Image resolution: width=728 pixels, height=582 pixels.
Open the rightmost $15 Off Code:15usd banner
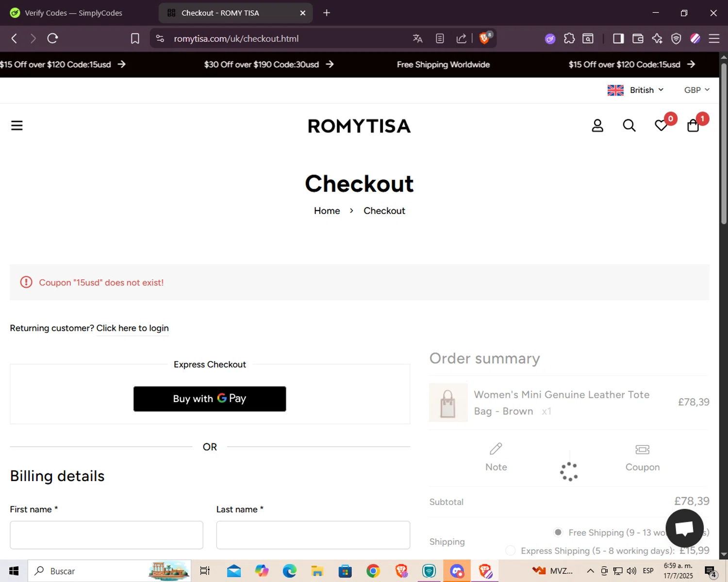(x=632, y=65)
